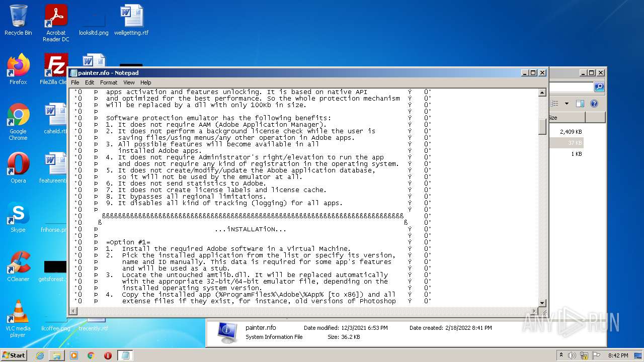Click the Date modified value in details pane
This screenshot has width=644, height=362.
[364, 328]
